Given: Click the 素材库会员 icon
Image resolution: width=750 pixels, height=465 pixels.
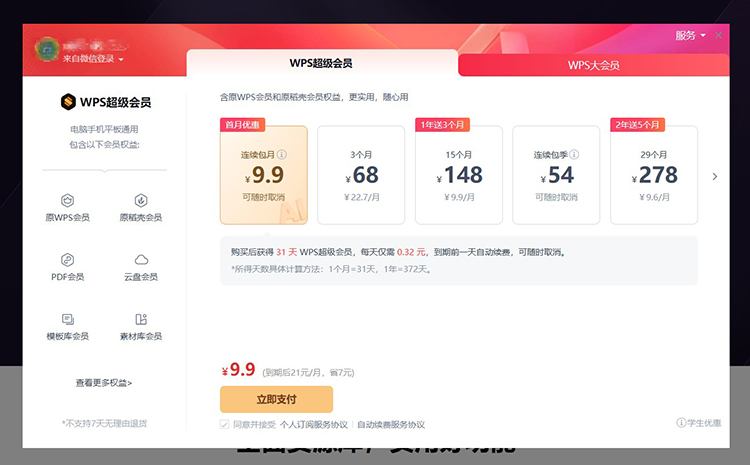Looking at the screenshot, I should pos(141,319).
